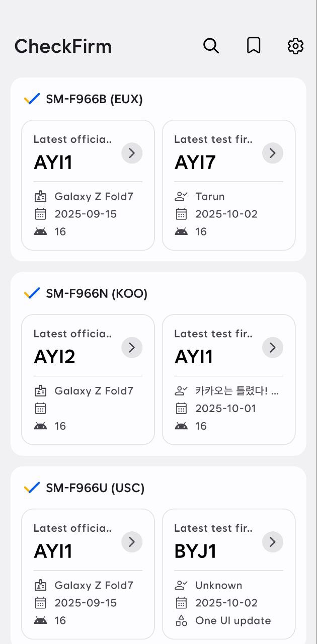Click the One UI update icon on BYJ1 card
Viewport: 317px width, 644px height.
click(182, 620)
